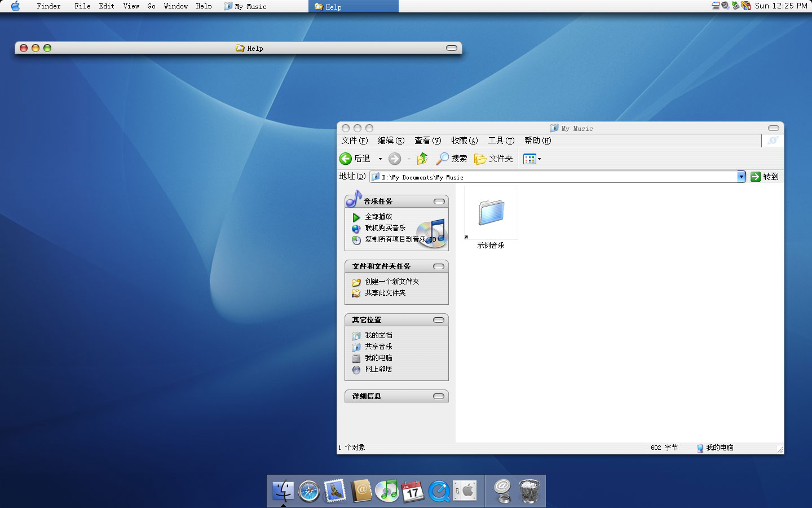Viewport: 812px width, 508px height.
Task: Click the address field showing D:\My Documents\My Music
Action: click(x=554, y=177)
